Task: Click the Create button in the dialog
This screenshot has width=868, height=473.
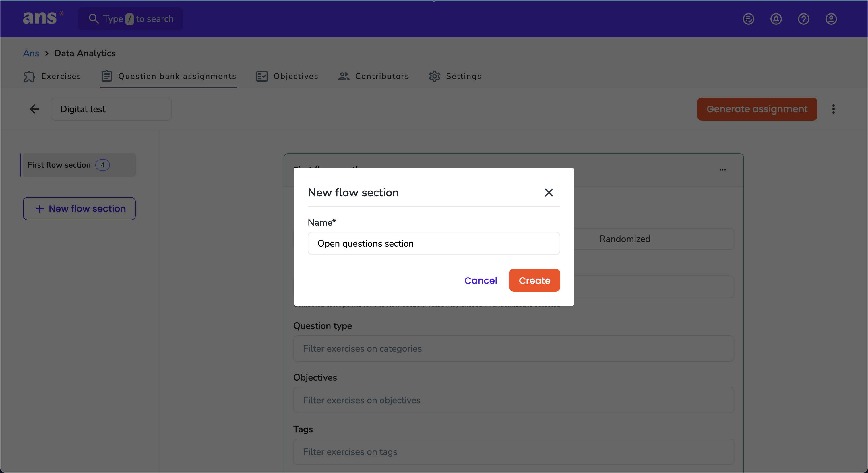Action: [534, 280]
